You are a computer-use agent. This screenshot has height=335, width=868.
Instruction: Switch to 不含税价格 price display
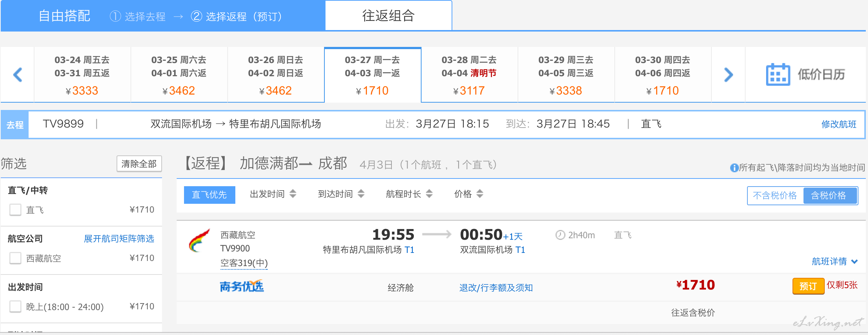click(x=775, y=196)
